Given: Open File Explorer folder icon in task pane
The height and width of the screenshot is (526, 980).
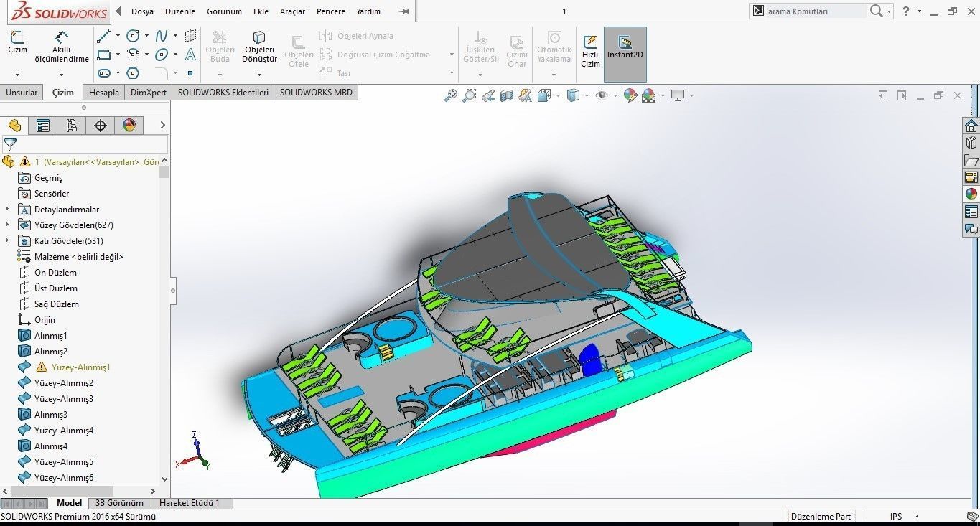Looking at the screenshot, I should 971,160.
